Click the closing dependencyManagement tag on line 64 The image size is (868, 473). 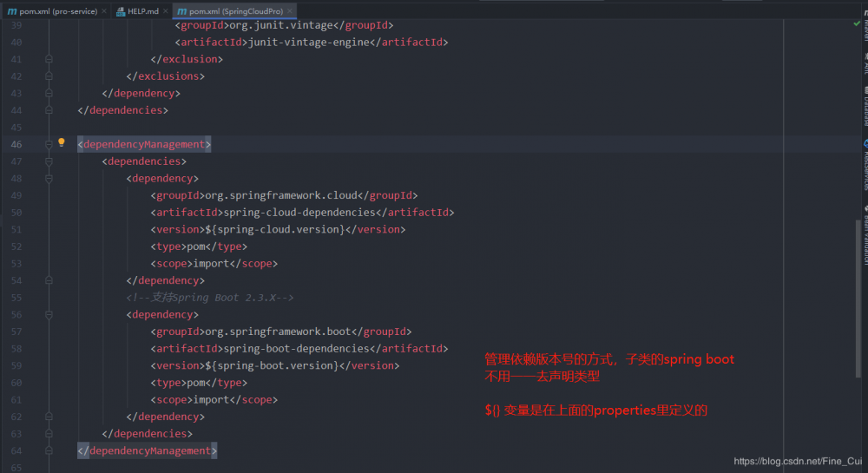(148, 451)
